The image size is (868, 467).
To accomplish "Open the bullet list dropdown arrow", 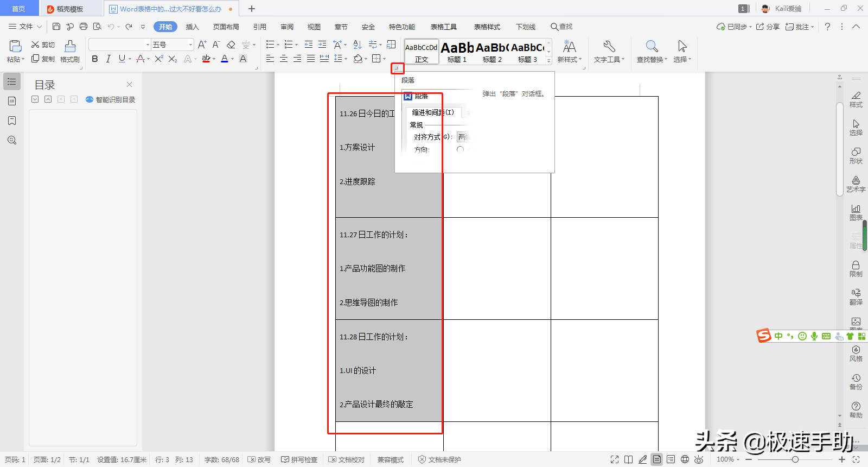I will [x=278, y=45].
